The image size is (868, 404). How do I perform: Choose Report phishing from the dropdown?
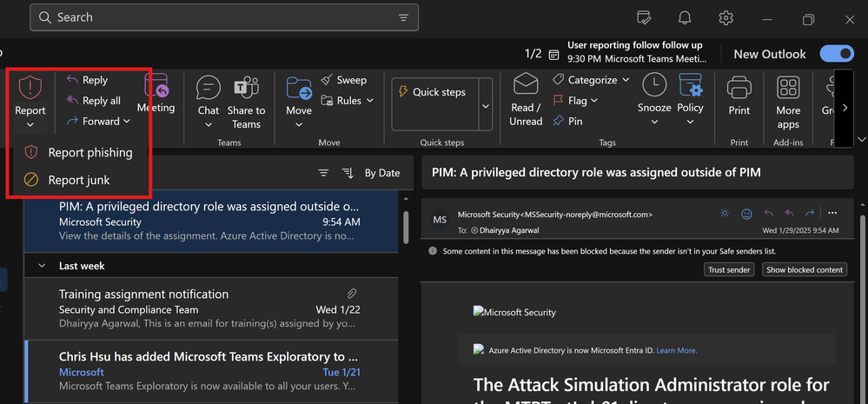coord(78,153)
